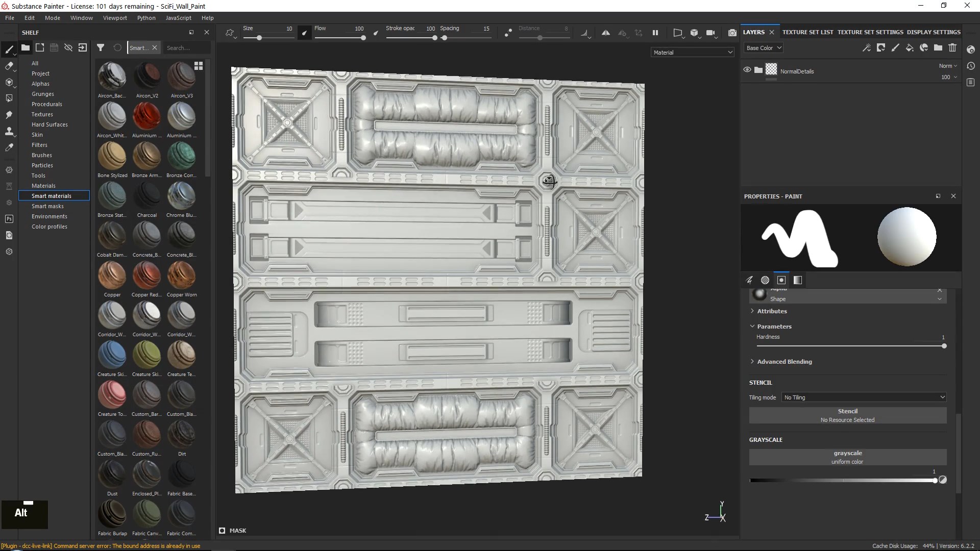Select the Eraser tool in left toolbar
This screenshot has width=980, height=551.
pos(9,66)
